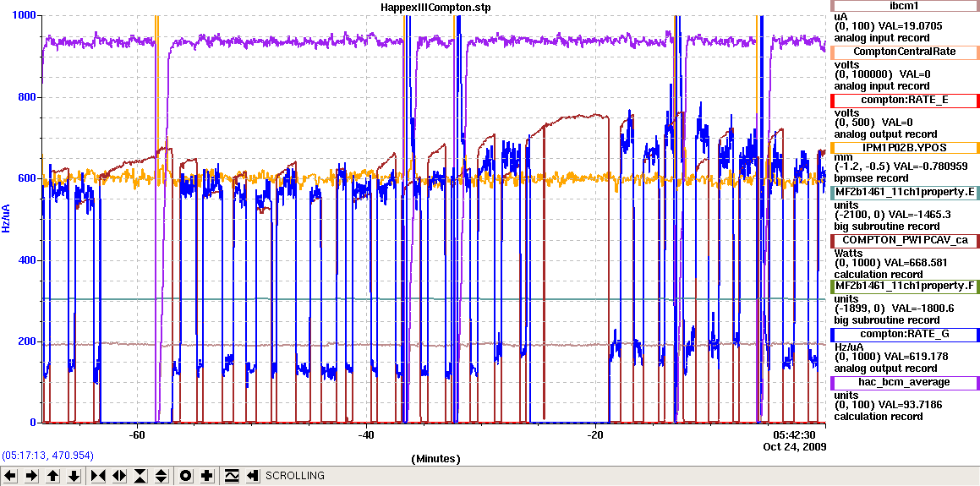Click the Oct 24, 2009 date label
Screen dimensions: 980x486
click(795, 446)
